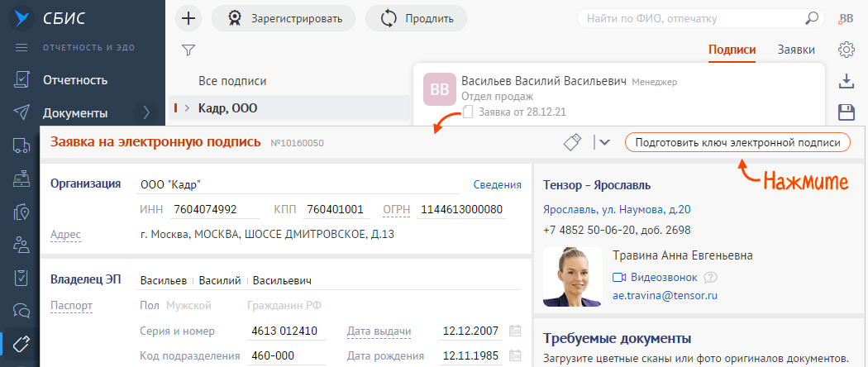The height and width of the screenshot is (367, 868).
Task: Open settings gear icon
Action: click(846, 50)
